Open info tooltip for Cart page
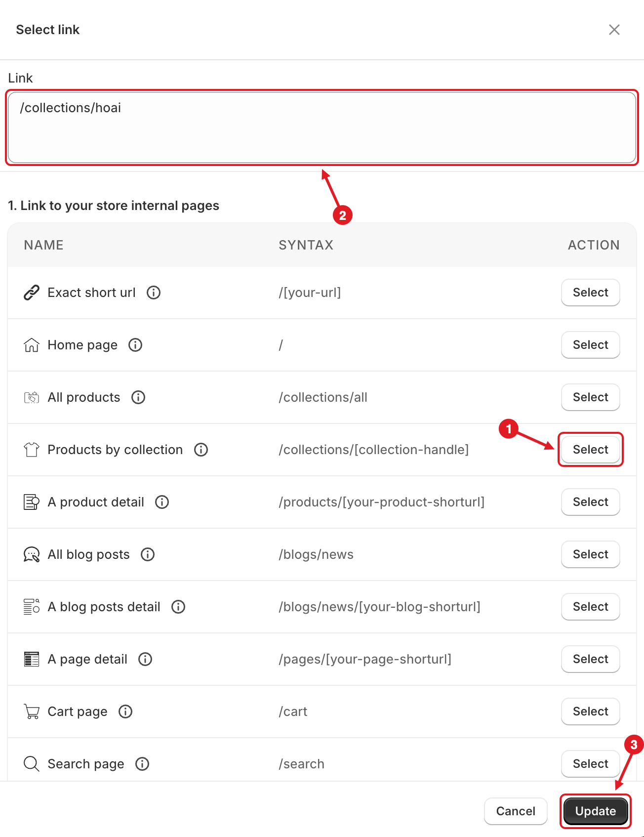The image size is (644, 837). (125, 711)
